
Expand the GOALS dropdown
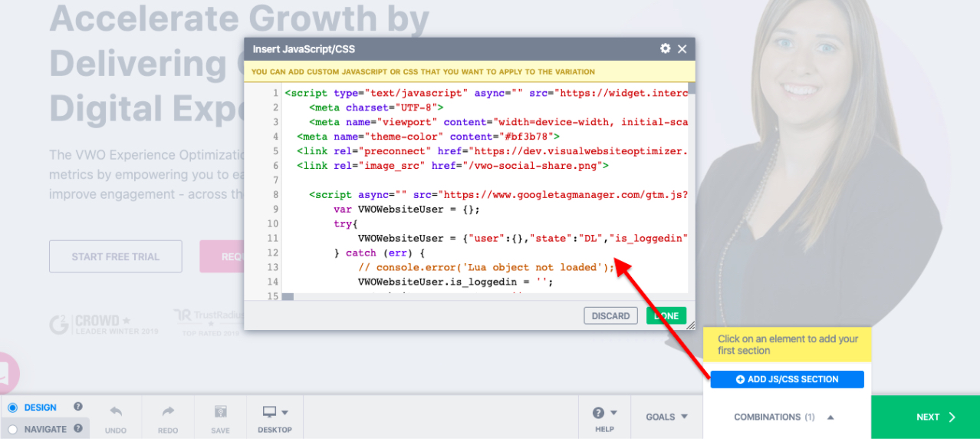click(666, 417)
